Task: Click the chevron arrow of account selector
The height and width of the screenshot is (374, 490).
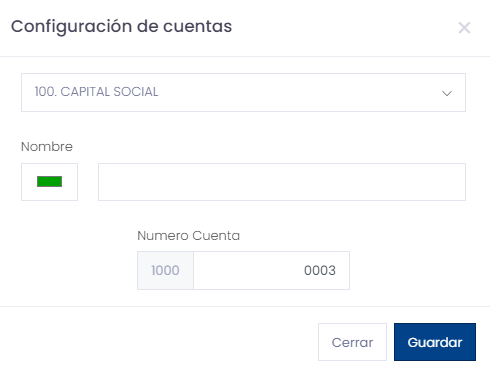Action: (447, 93)
